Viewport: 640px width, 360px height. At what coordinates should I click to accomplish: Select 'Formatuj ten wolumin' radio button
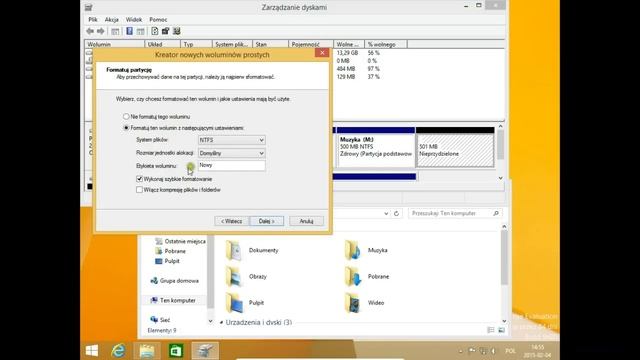pos(126,128)
